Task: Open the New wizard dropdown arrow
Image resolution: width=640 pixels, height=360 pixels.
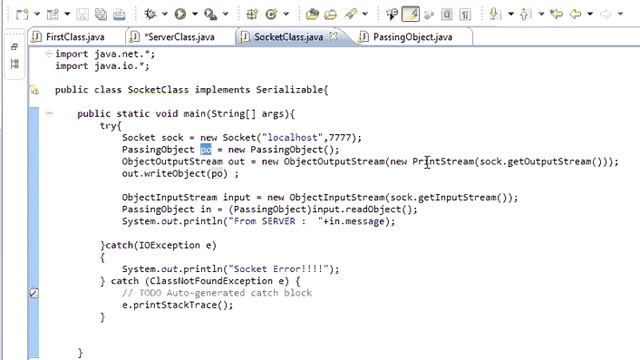Action: [x=37, y=14]
